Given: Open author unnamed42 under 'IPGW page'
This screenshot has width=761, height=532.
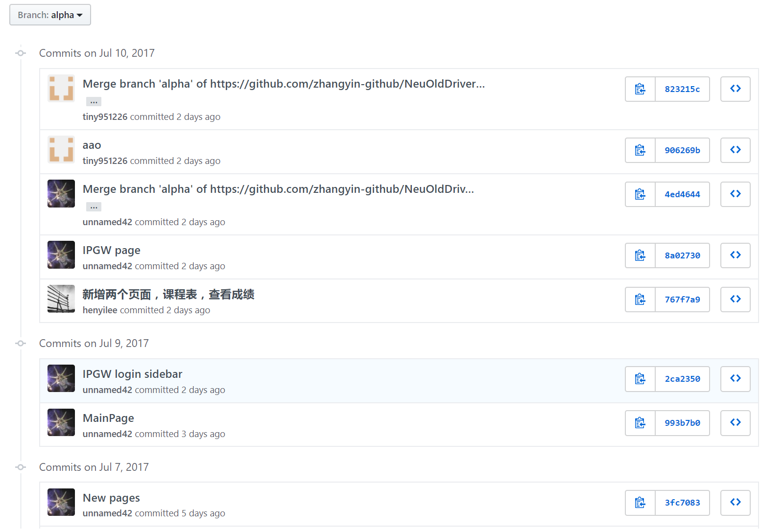Looking at the screenshot, I should pos(107,266).
